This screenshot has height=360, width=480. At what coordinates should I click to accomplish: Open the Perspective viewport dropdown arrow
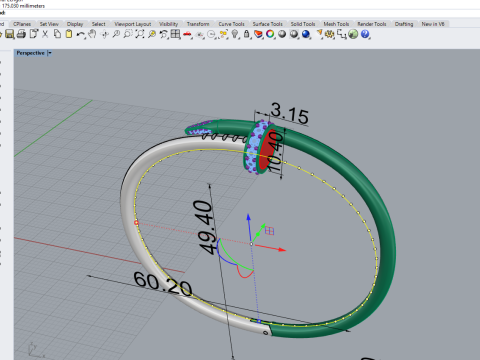coord(50,53)
